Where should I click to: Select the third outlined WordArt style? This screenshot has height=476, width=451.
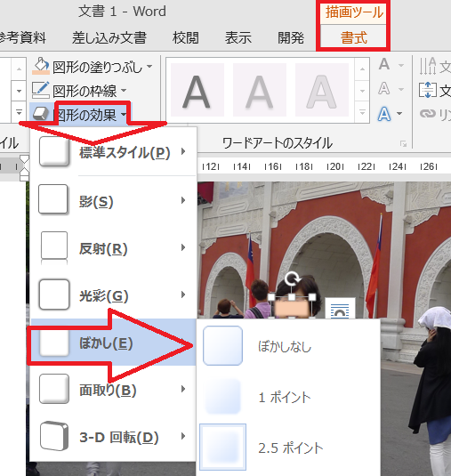[322, 90]
